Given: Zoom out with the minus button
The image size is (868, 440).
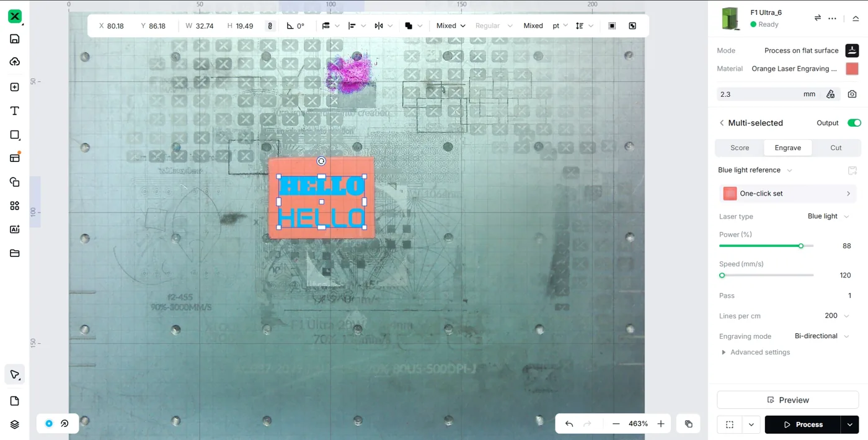Looking at the screenshot, I should click(x=616, y=424).
